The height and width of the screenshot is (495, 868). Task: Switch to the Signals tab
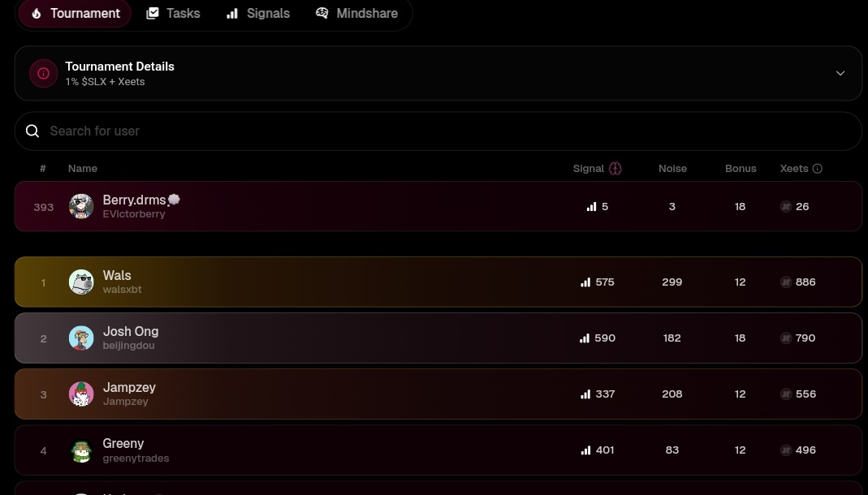[258, 13]
